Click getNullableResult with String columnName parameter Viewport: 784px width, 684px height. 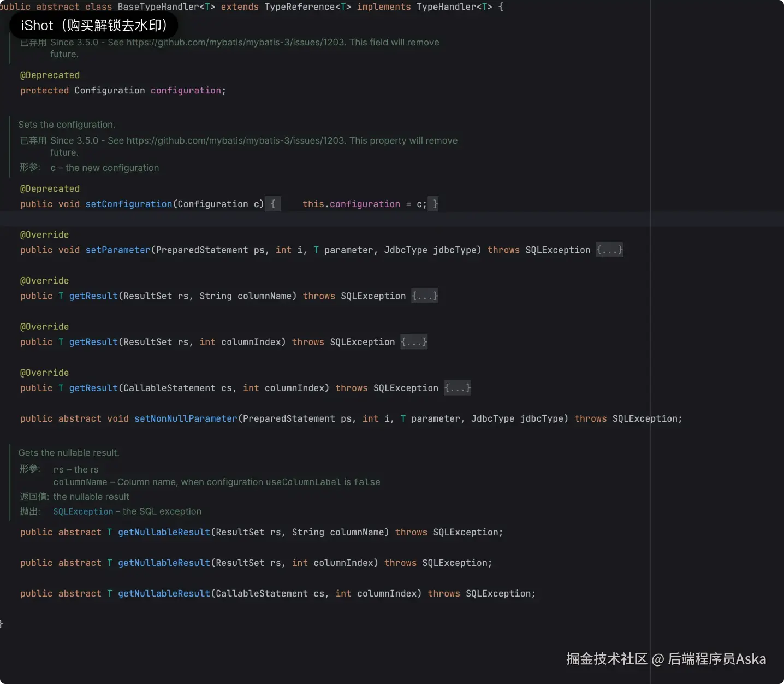click(x=164, y=533)
